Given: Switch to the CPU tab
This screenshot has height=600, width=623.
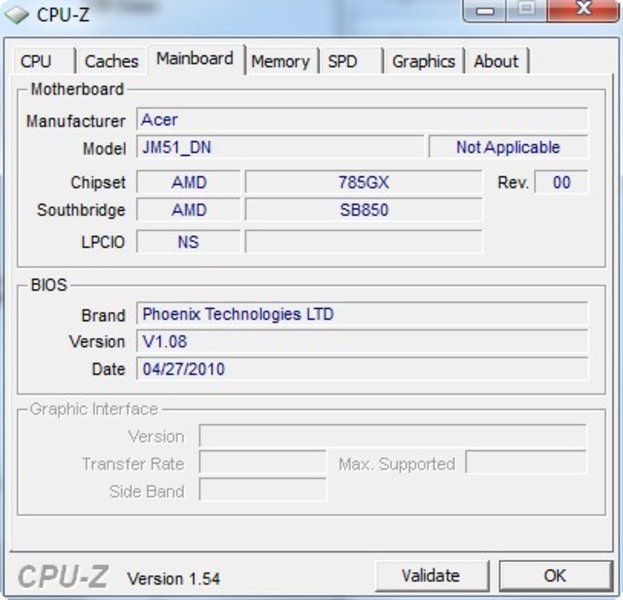Looking at the screenshot, I should [x=44, y=61].
